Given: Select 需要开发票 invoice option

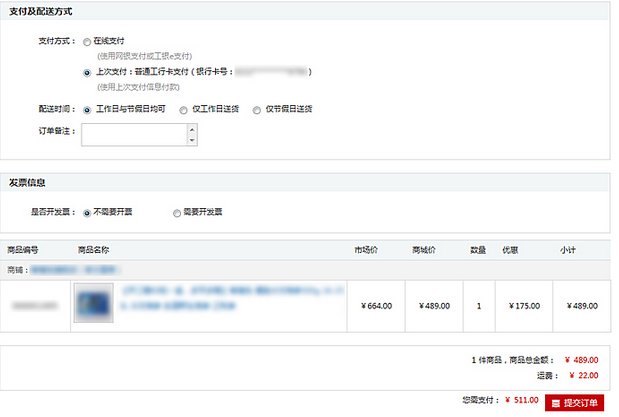Looking at the screenshot, I should [x=177, y=213].
